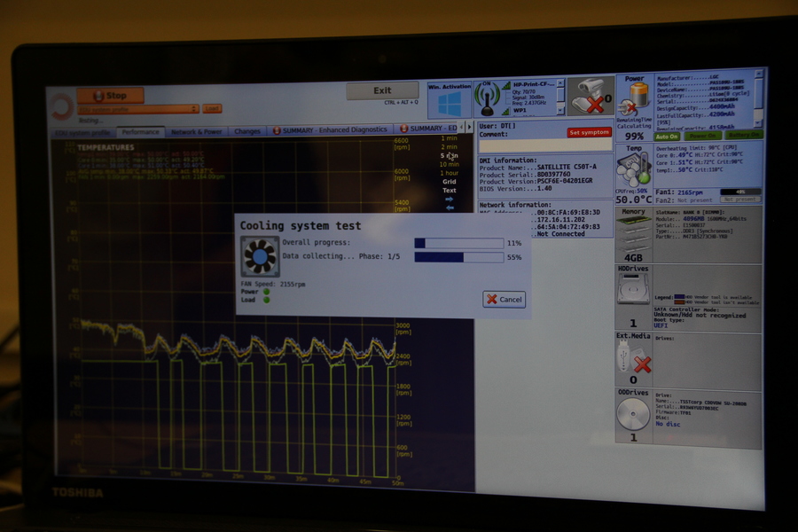Open the Changes tab

[x=247, y=131]
